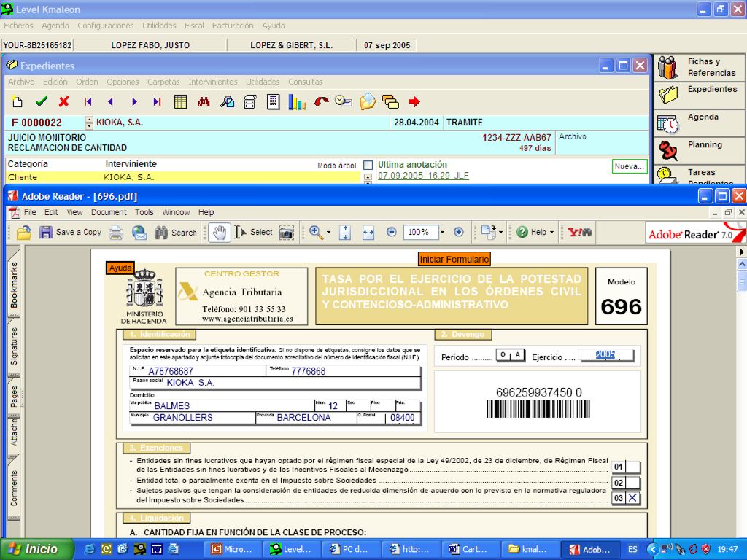Open the Fiscal menu in Level Kmaleon
The height and width of the screenshot is (560, 747).
coord(194,26)
